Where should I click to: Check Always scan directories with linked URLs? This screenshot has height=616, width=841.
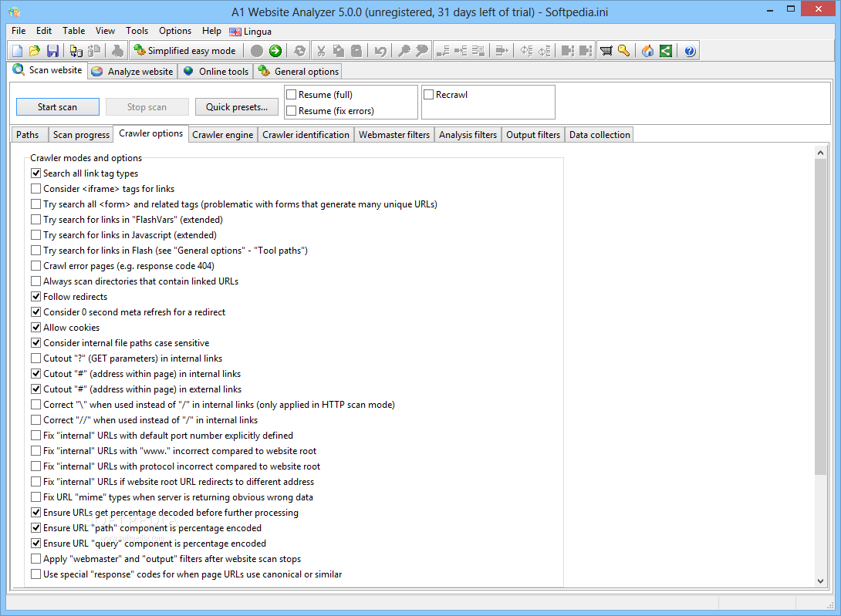point(36,281)
